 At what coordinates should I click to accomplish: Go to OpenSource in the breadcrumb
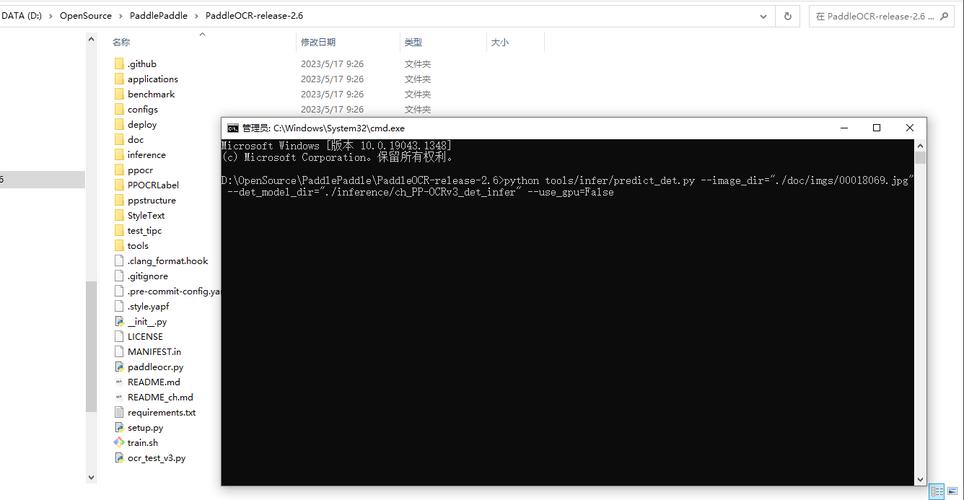(85, 16)
